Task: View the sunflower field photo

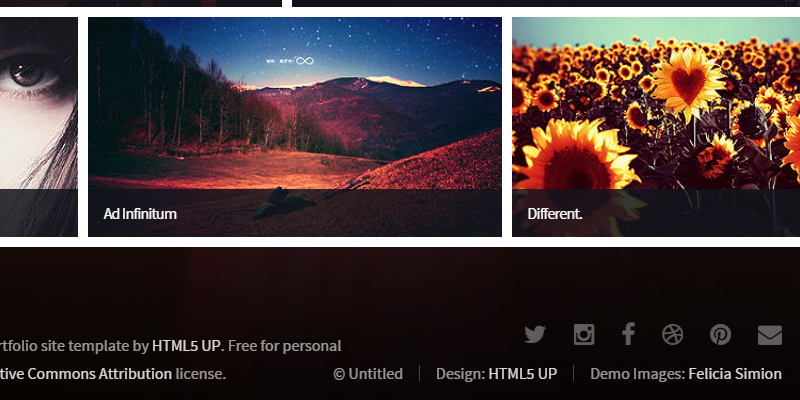Action: click(x=656, y=127)
